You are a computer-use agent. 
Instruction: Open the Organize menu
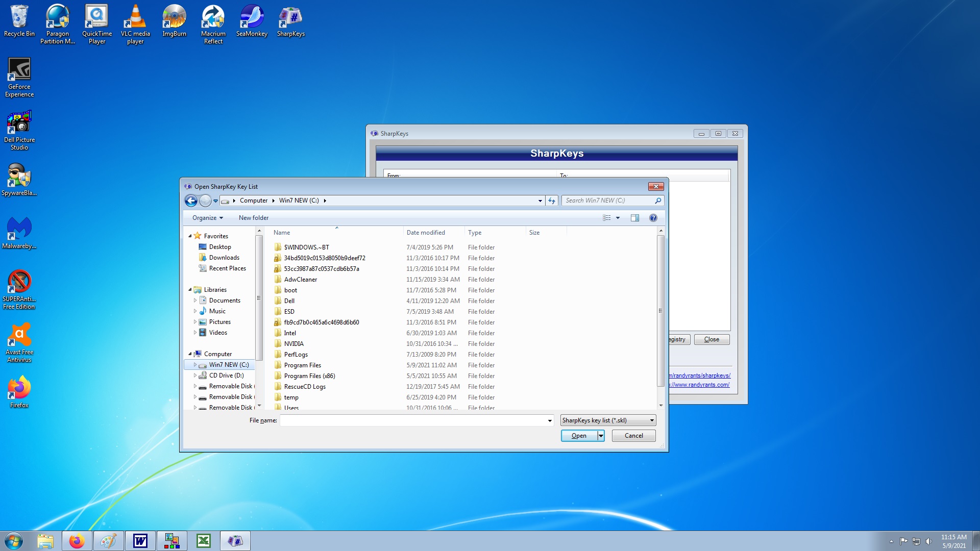[207, 218]
